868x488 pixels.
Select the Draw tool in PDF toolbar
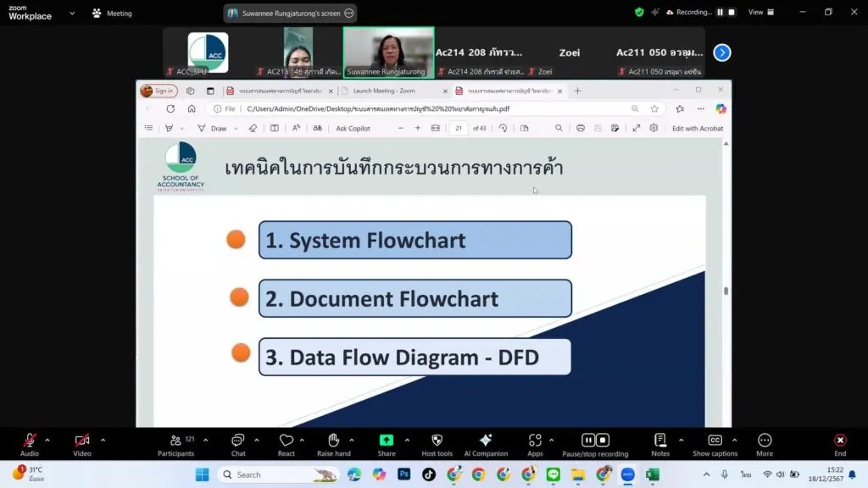pos(213,129)
